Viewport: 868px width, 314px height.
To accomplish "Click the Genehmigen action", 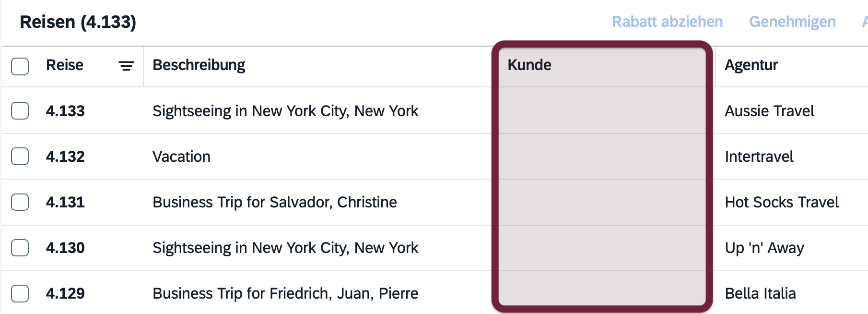I will click(x=792, y=22).
